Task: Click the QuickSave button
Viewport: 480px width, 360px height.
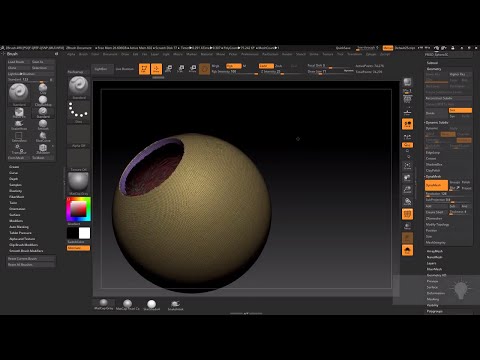Action: (x=343, y=48)
